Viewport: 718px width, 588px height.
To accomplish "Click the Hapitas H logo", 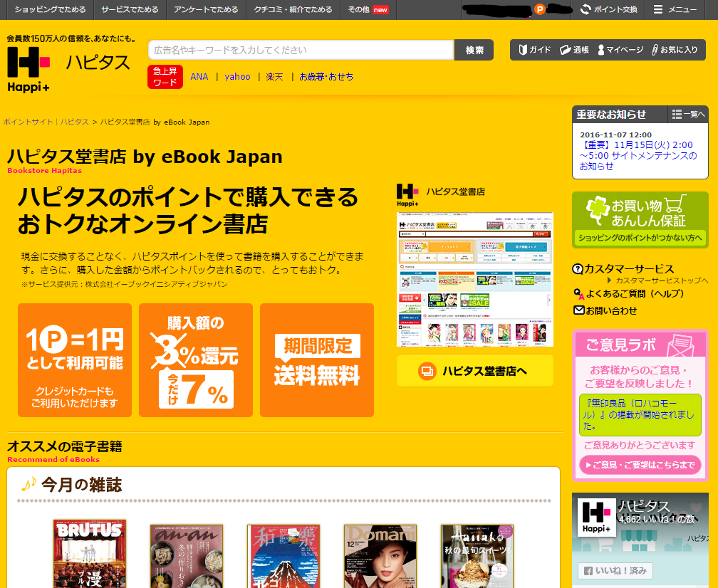I will [28, 68].
